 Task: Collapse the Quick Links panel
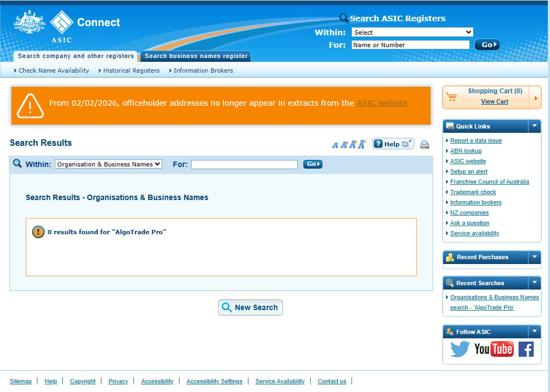coord(534,126)
